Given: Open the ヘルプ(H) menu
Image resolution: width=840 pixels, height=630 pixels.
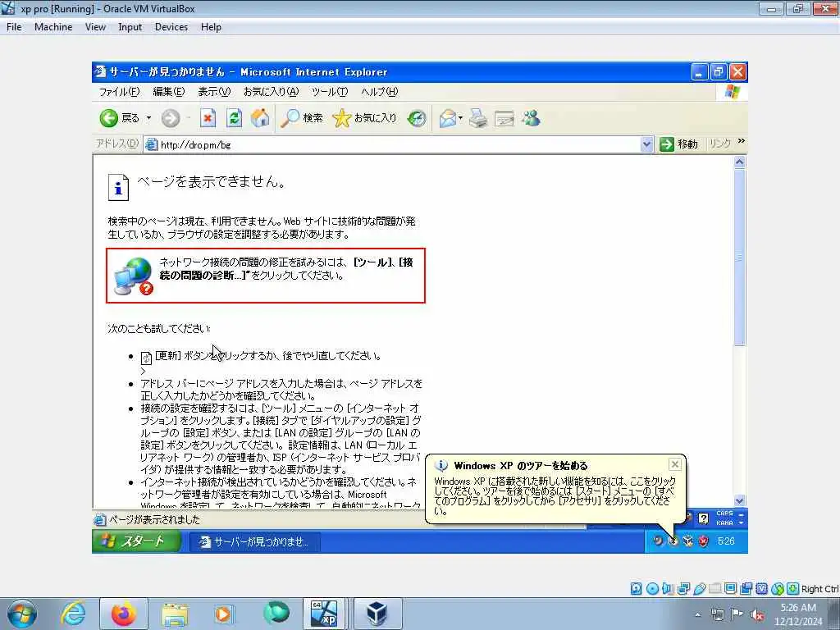Looking at the screenshot, I should point(379,92).
